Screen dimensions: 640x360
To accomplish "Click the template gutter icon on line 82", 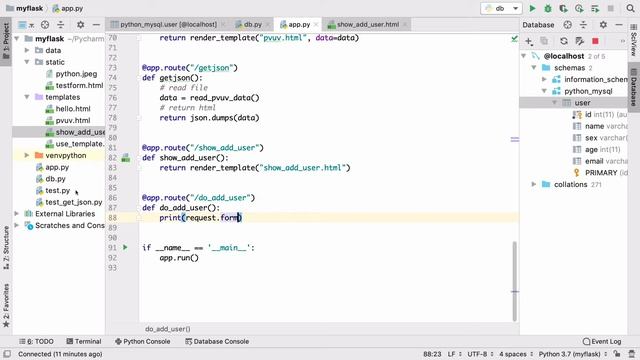I will 126,158.
